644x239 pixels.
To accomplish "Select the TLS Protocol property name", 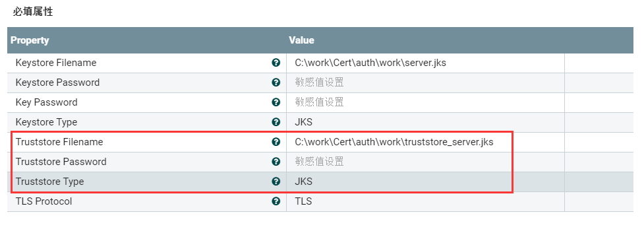I will tap(44, 201).
